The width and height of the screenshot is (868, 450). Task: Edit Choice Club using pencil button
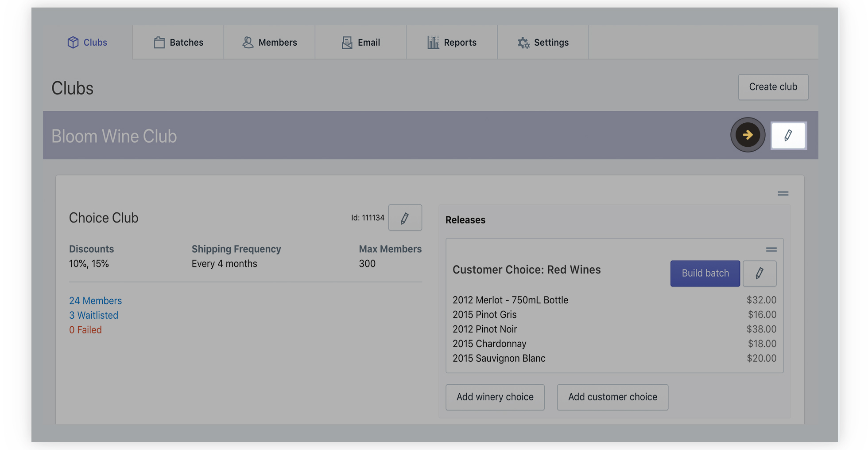[405, 218]
